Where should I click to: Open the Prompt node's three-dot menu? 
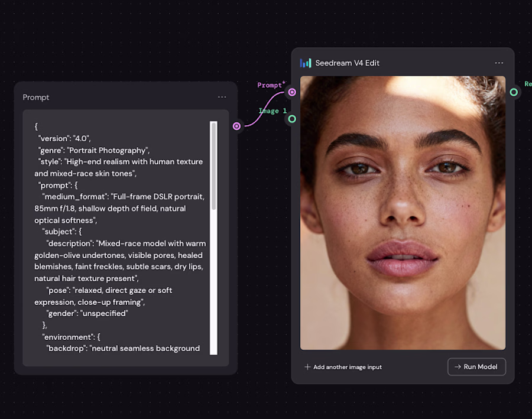[222, 97]
